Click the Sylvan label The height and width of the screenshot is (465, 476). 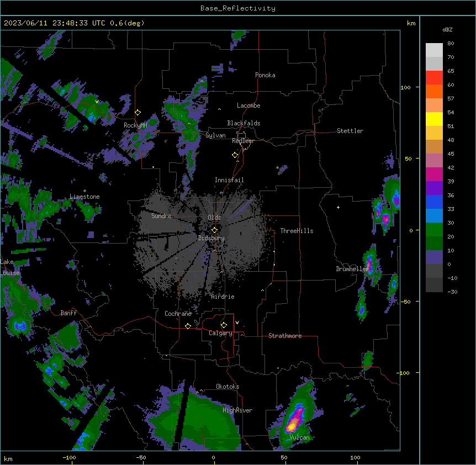click(x=215, y=135)
